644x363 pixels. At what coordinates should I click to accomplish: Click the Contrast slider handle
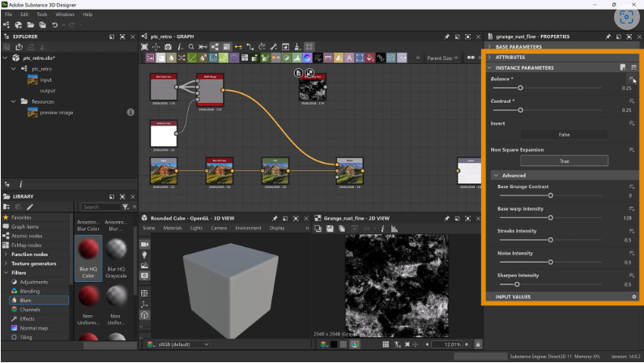click(520, 110)
